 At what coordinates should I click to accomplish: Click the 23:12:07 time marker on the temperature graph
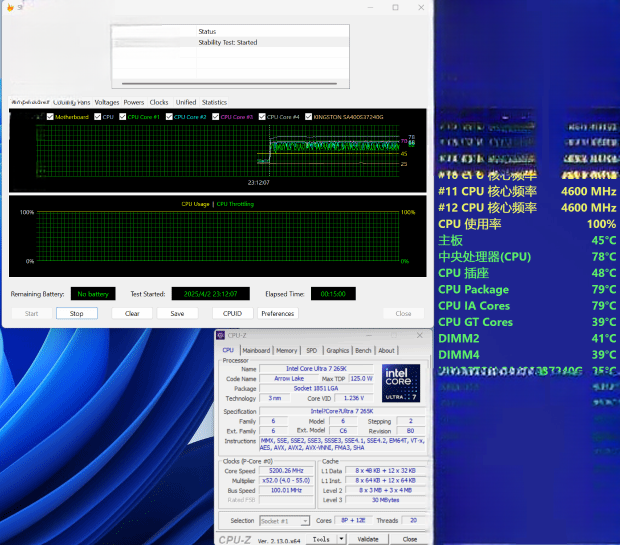tap(259, 182)
